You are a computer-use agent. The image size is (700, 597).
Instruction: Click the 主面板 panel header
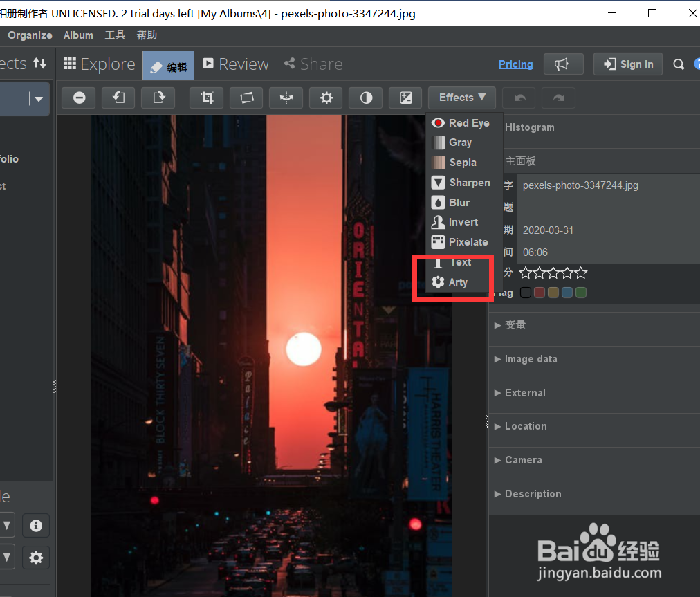click(601, 160)
